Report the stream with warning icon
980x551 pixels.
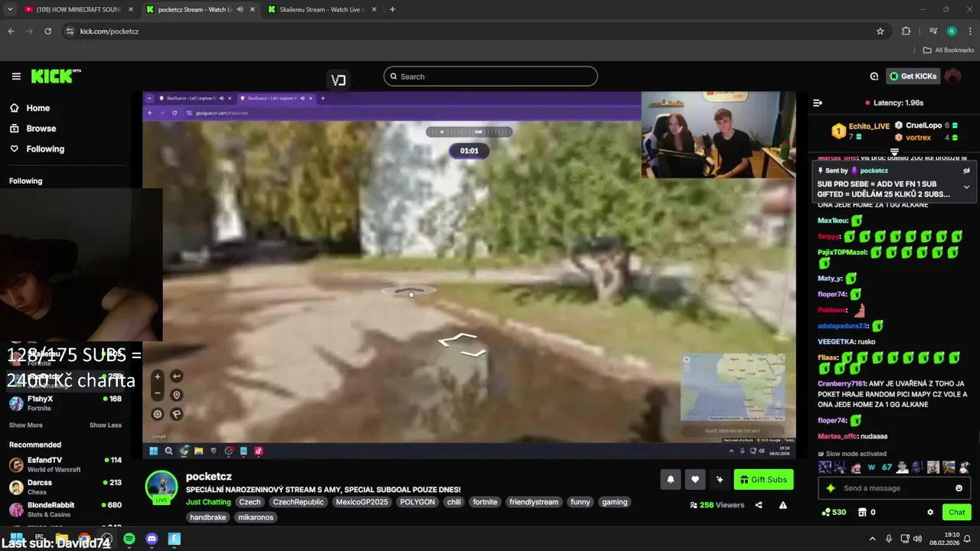[x=782, y=505]
